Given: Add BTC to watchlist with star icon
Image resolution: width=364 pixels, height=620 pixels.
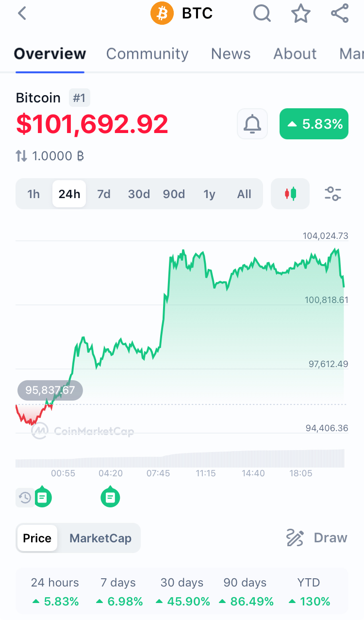Looking at the screenshot, I should [x=301, y=13].
